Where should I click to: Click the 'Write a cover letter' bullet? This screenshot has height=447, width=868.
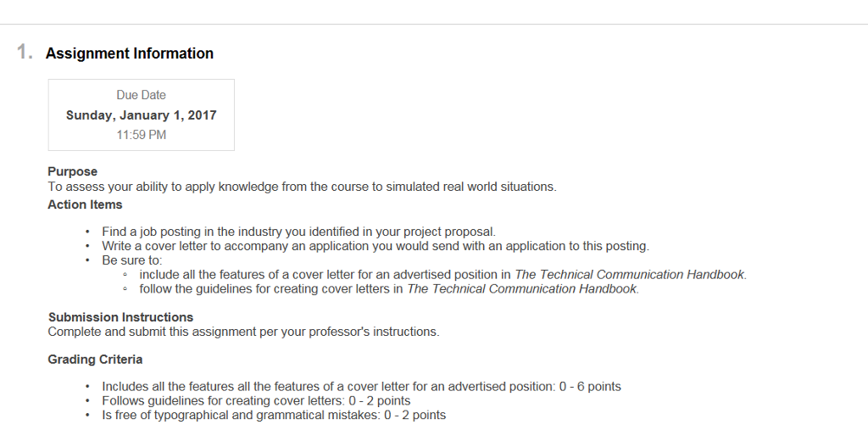(x=376, y=246)
